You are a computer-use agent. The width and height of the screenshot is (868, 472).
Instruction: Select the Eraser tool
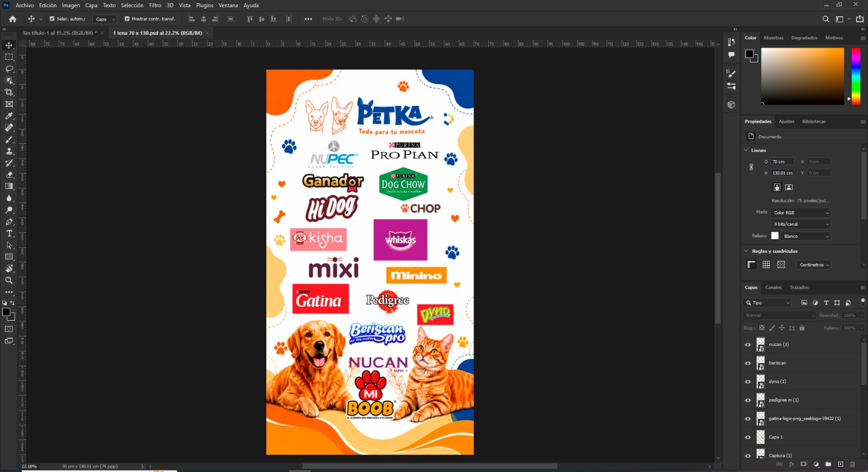point(9,175)
